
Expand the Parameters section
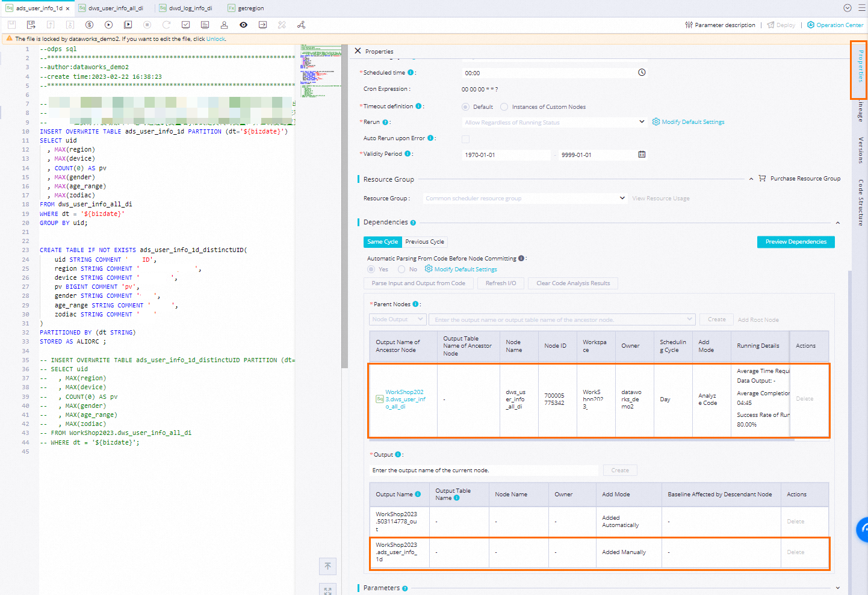837,588
